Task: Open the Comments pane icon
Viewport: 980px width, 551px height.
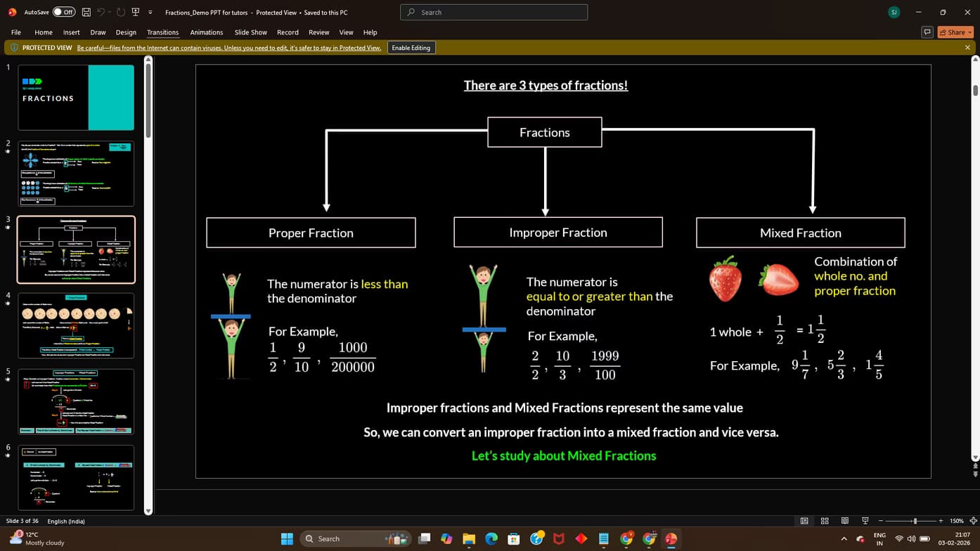Action: pyautogui.click(x=927, y=32)
